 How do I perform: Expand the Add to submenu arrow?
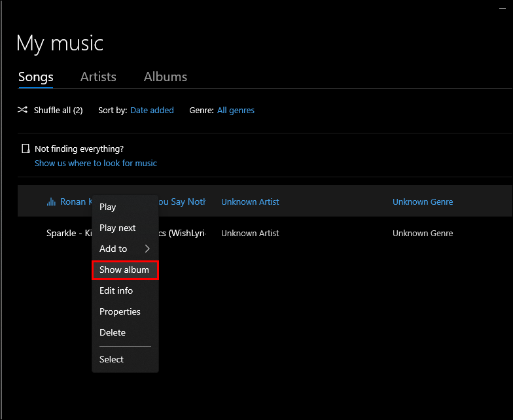pos(147,249)
